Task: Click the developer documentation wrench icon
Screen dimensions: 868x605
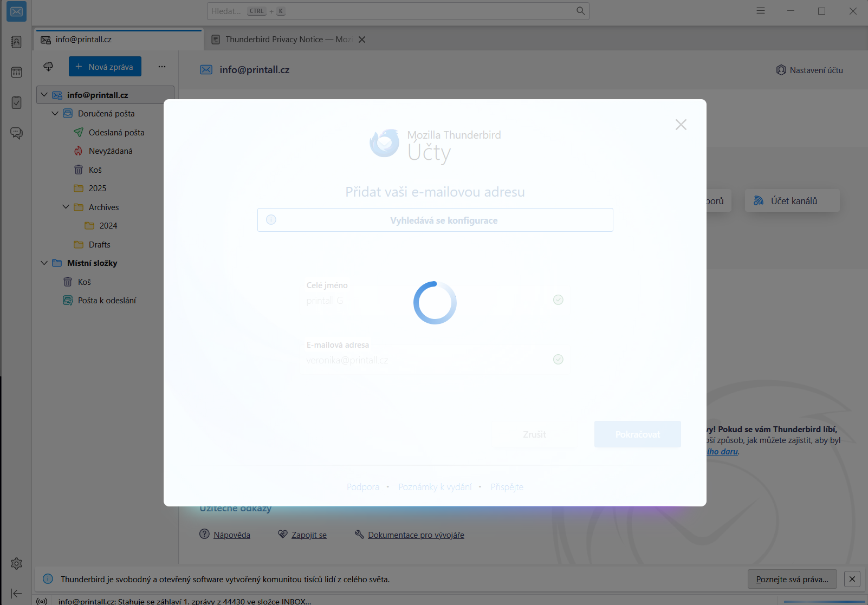Action: pos(359,534)
